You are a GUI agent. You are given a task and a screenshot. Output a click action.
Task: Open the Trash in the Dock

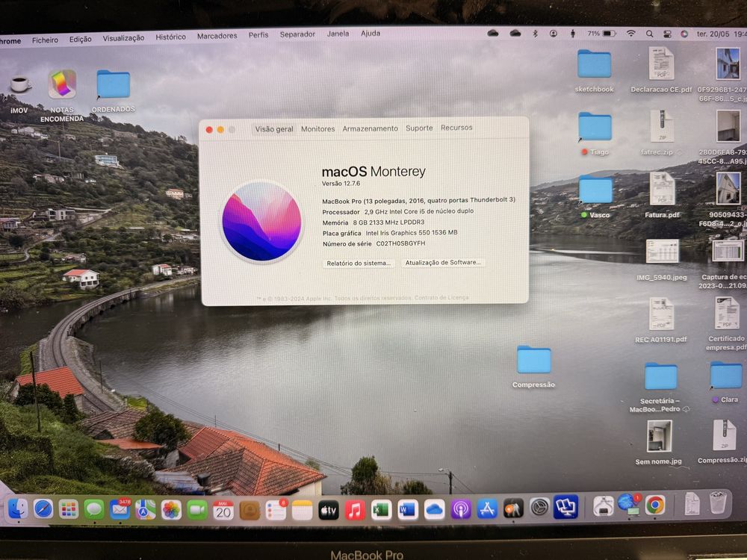718,503
